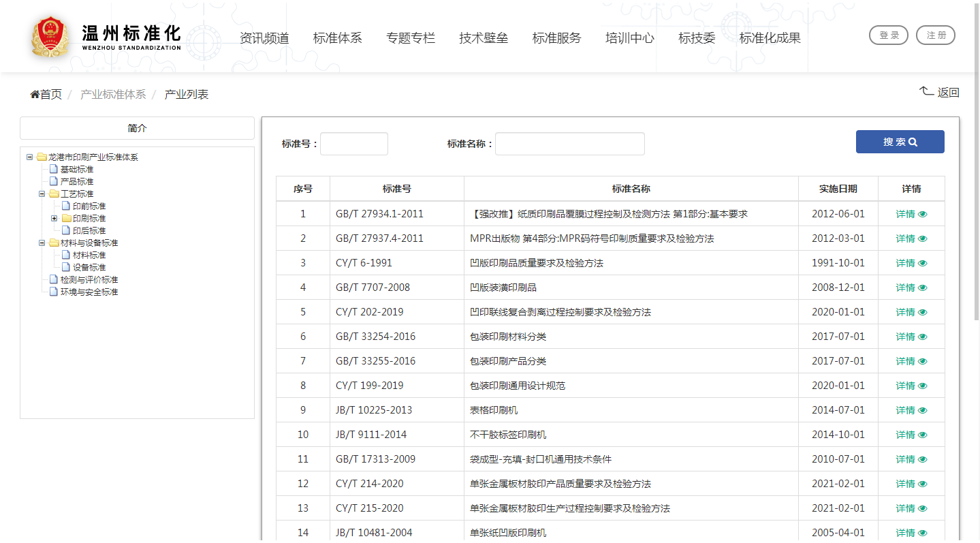Click the eye icon for CY/T 199-2019

[x=923, y=386]
